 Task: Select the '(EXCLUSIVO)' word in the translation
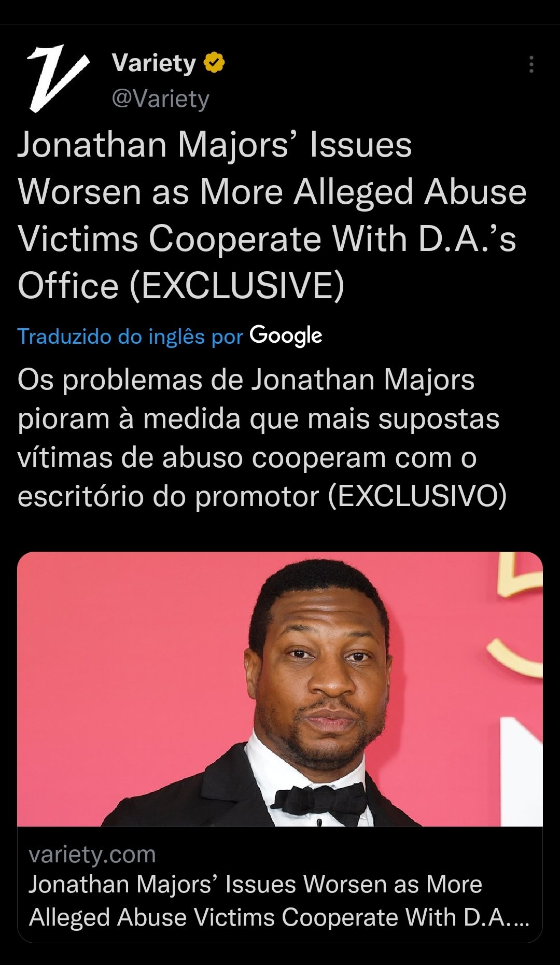[417, 496]
